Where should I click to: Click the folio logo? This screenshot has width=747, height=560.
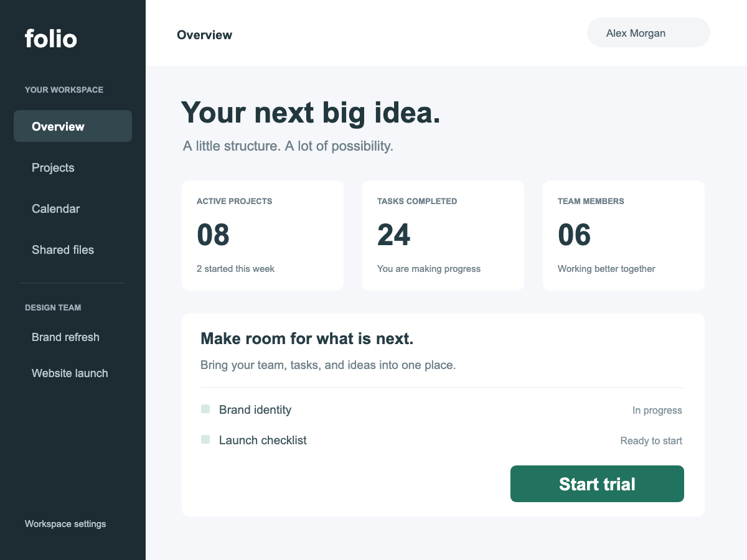point(51,39)
